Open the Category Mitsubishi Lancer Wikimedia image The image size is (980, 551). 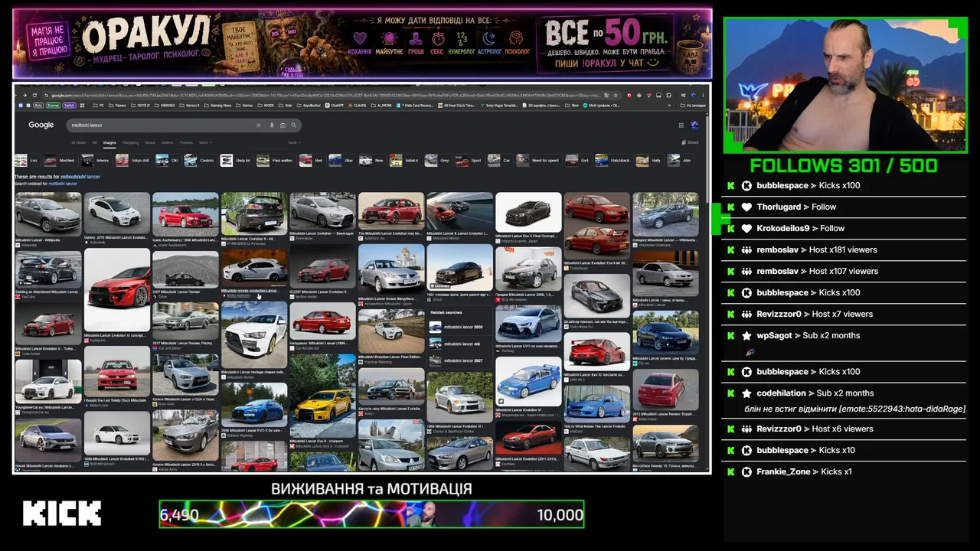pyautogui.click(x=665, y=214)
